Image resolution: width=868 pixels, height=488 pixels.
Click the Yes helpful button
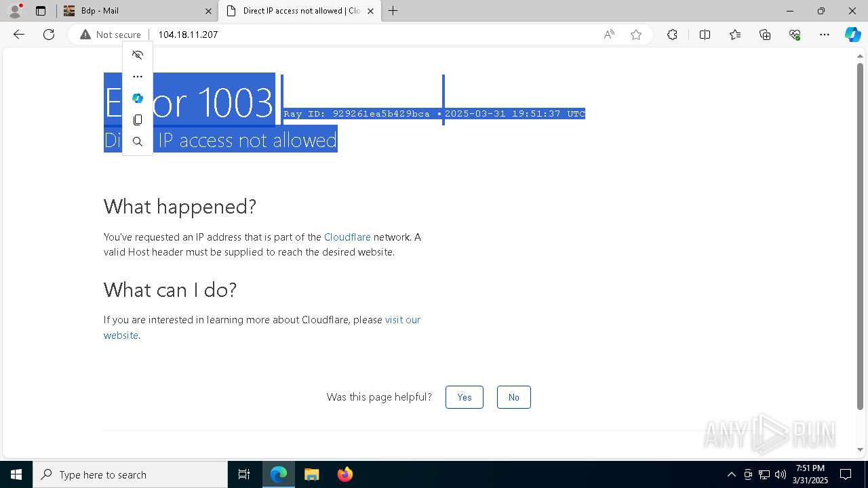(465, 397)
